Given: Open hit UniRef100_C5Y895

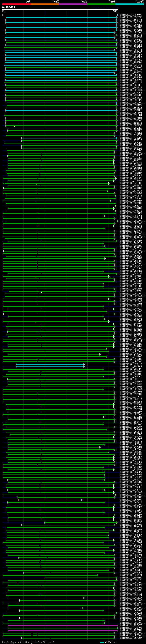Looking at the screenshot, I should [131, 18].
